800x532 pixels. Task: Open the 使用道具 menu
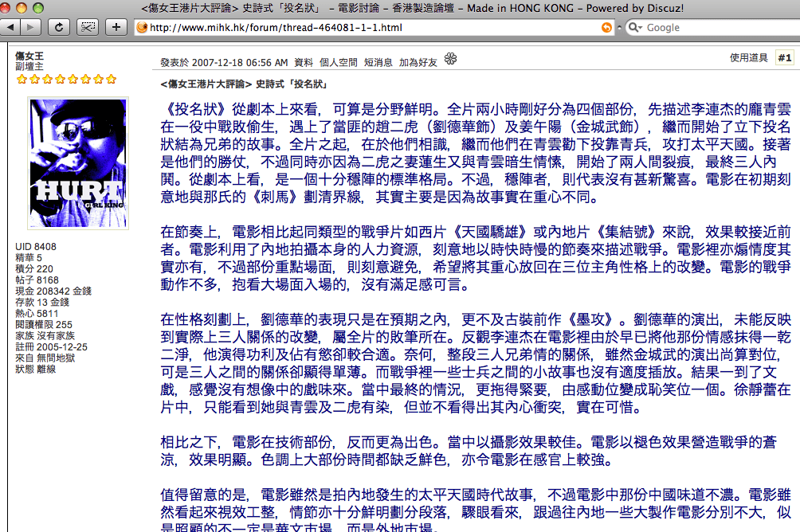[x=749, y=58]
